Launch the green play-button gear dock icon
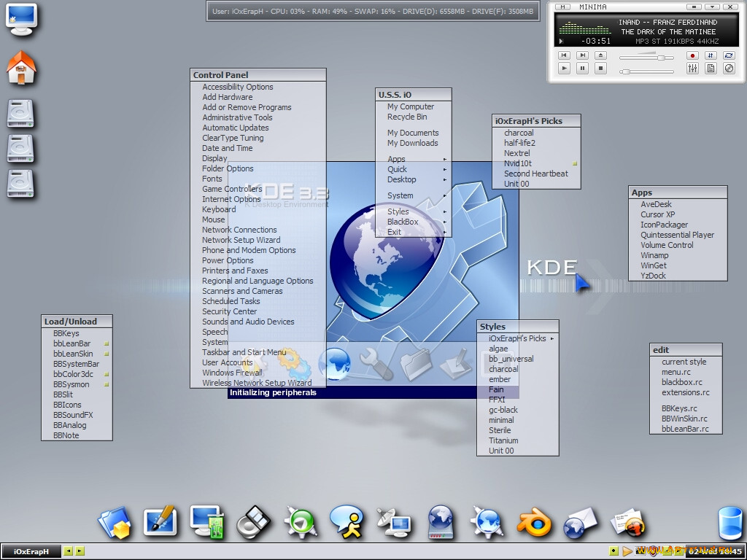Viewport: 747px width, 560px height. [x=300, y=522]
